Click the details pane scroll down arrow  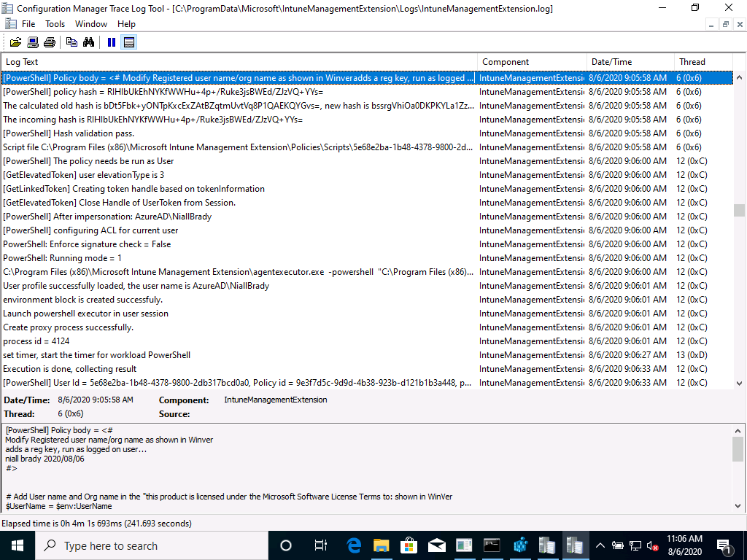[x=738, y=506]
